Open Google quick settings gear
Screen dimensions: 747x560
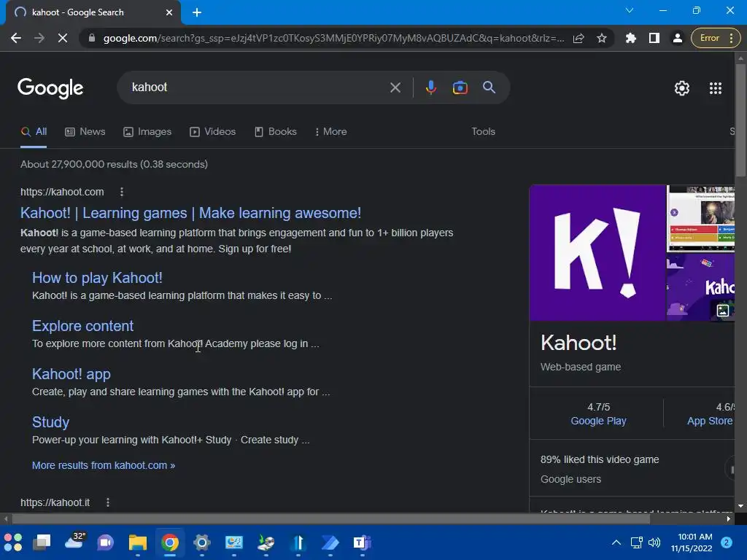coord(682,88)
